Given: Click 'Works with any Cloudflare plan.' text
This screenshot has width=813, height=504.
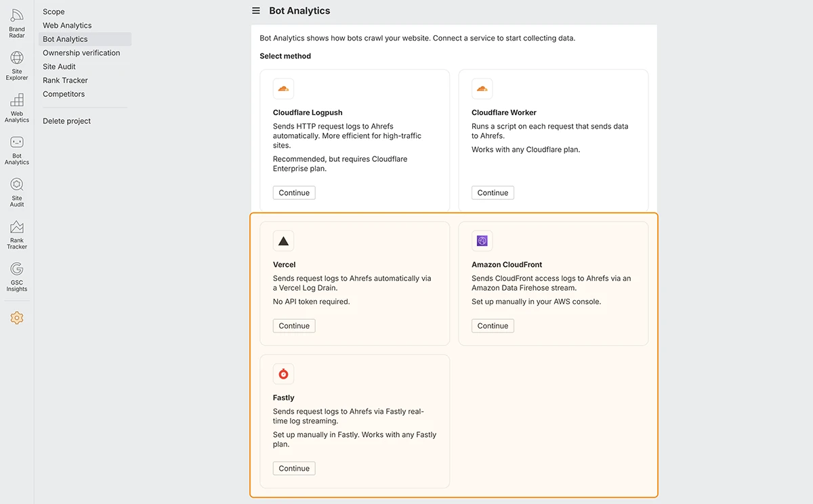Looking at the screenshot, I should (x=526, y=150).
